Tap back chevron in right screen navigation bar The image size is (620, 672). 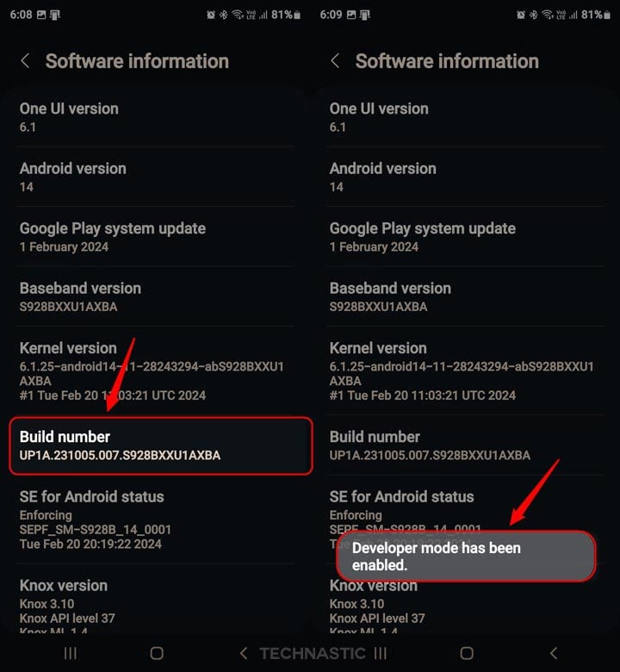(554, 653)
